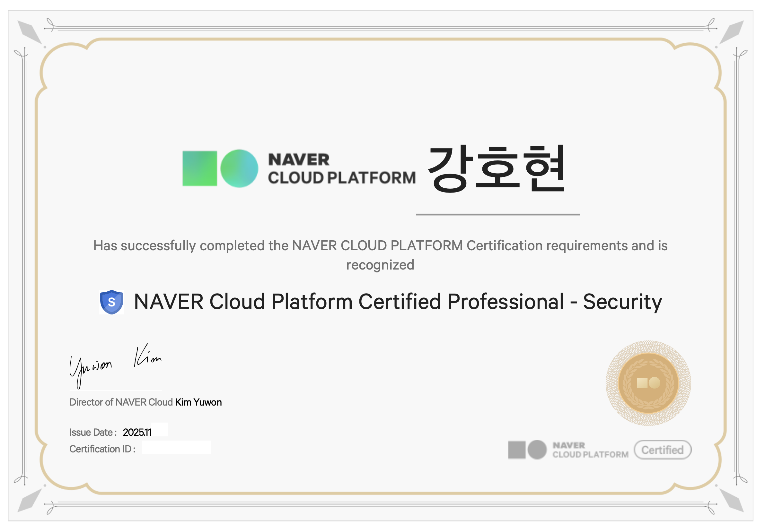Image resolution: width=765 pixels, height=532 pixels.
Task: Click the gray footer NAVER CLOUD PLATFORM text
Action: (x=590, y=450)
